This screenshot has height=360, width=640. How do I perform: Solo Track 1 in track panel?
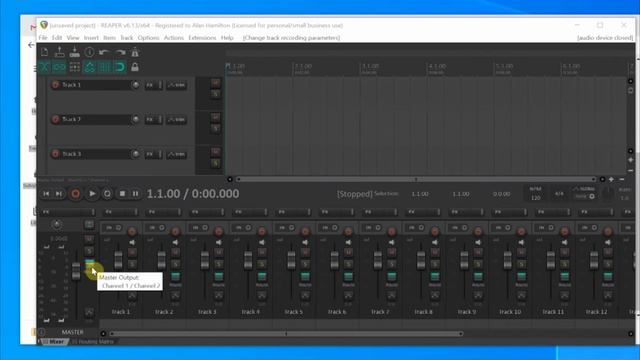(x=216, y=94)
